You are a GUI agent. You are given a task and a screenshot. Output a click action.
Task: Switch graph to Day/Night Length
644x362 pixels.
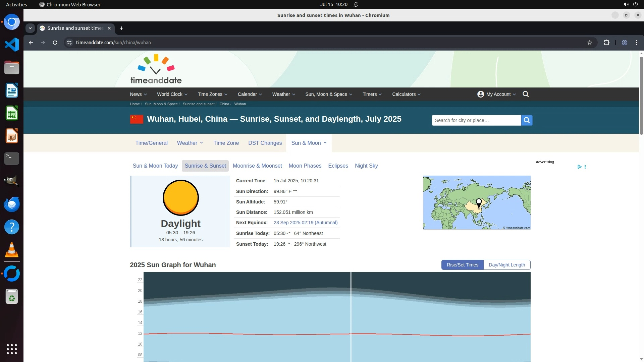[506, 265]
